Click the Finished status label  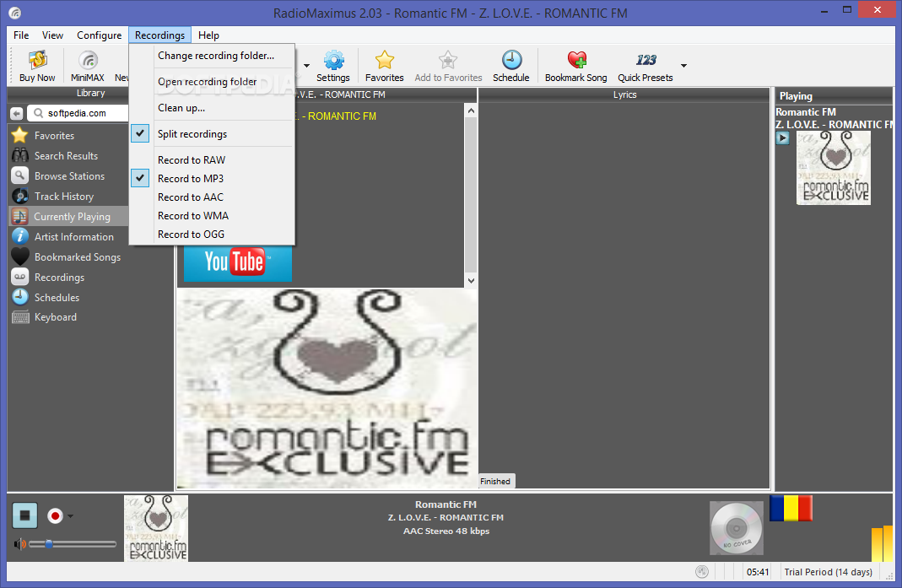[495, 482]
